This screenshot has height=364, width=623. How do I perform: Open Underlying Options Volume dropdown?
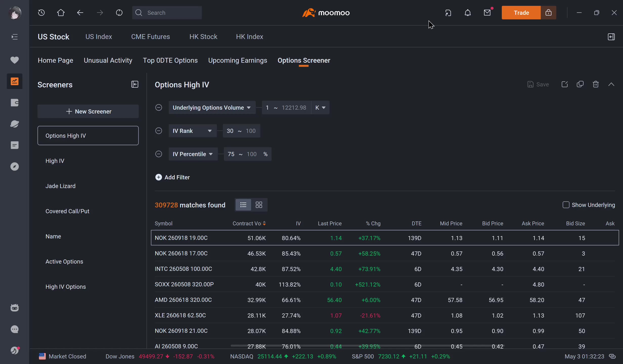coord(212,107)
